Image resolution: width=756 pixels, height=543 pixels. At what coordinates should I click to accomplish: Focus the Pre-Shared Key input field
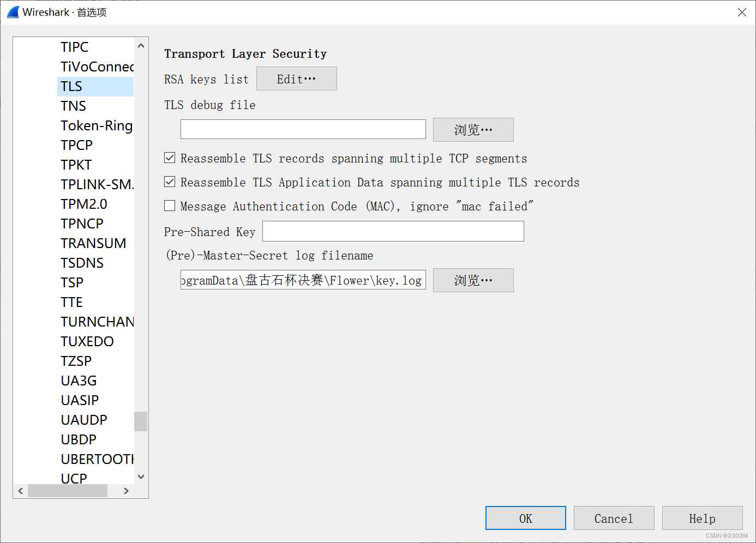393,231
